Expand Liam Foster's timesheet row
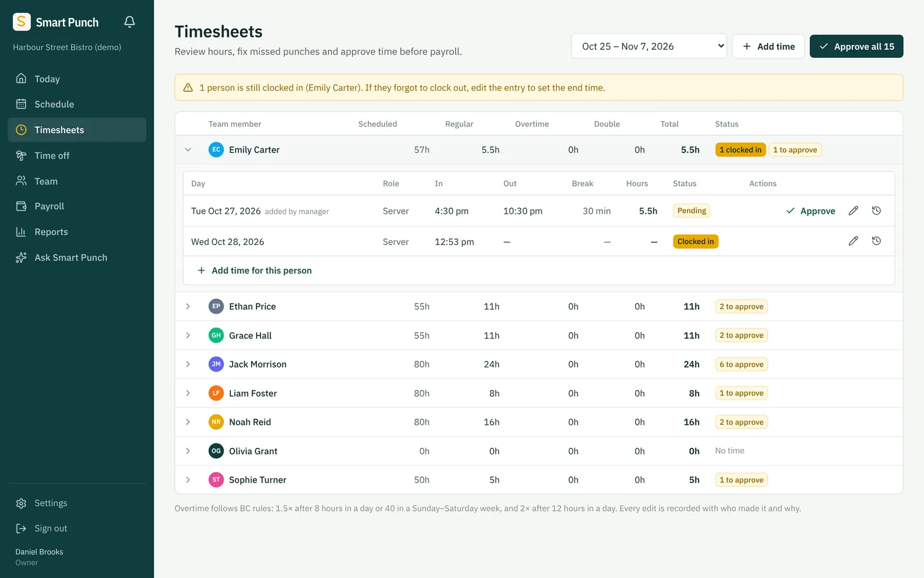Viewport: 924px width, 578px height. coord(188,393)
